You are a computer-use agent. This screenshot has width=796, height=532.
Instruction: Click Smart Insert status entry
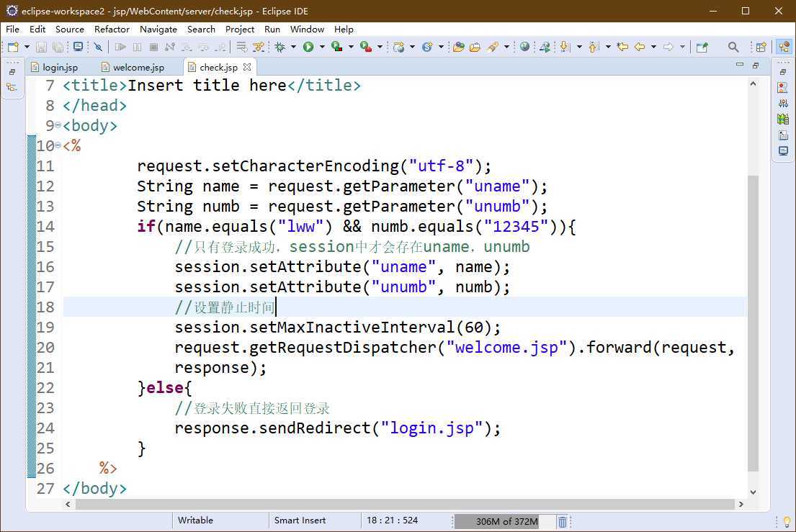300,520
